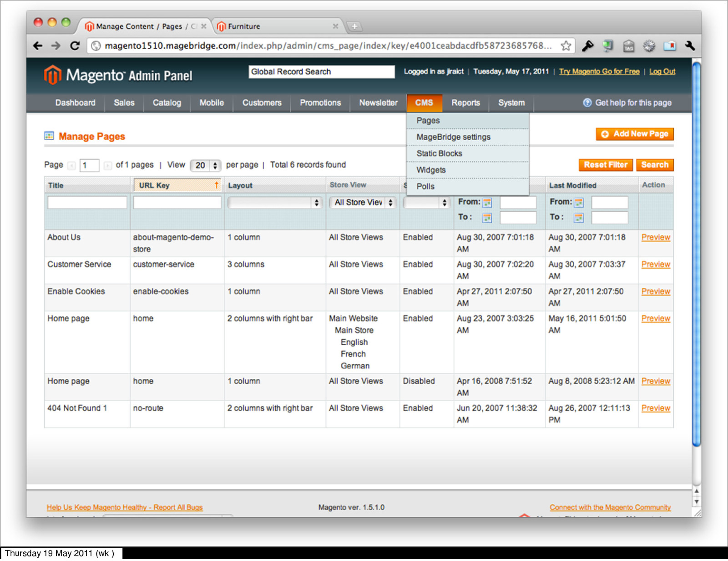Go to next page of results arrow

point(107,165)
